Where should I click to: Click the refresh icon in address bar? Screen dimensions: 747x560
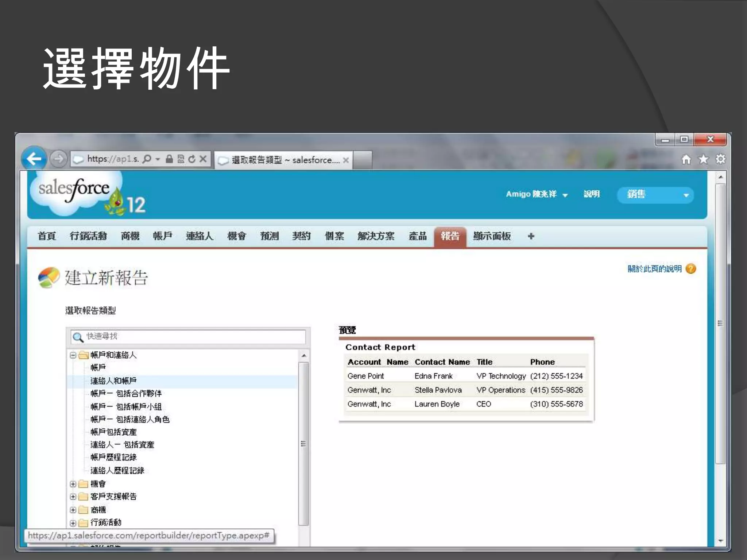pyautogui.click(x=192, y=159)
